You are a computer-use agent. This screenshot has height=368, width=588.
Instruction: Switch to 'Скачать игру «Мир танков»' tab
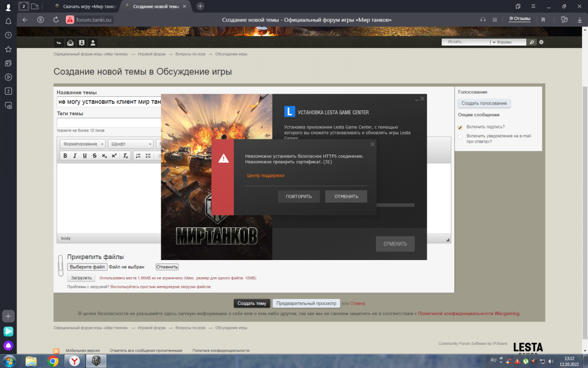tap(85, 6)
